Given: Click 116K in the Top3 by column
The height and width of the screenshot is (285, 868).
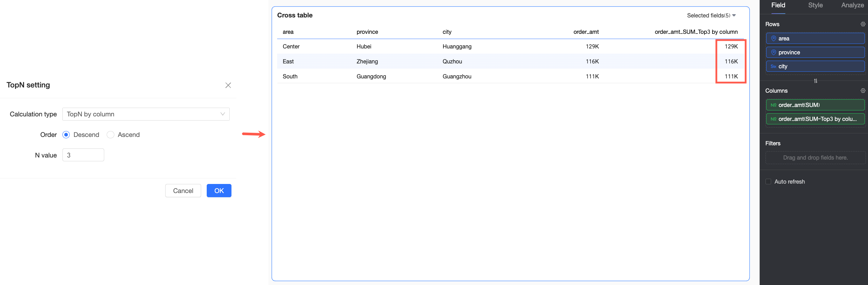Looking at the screenshot, I should pyautogui.click(x=731, y=61).
